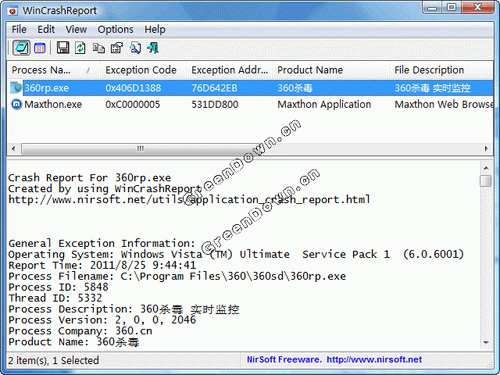
Task: Click the Exit door icon in toolbar
Action: tap(153, 48)
